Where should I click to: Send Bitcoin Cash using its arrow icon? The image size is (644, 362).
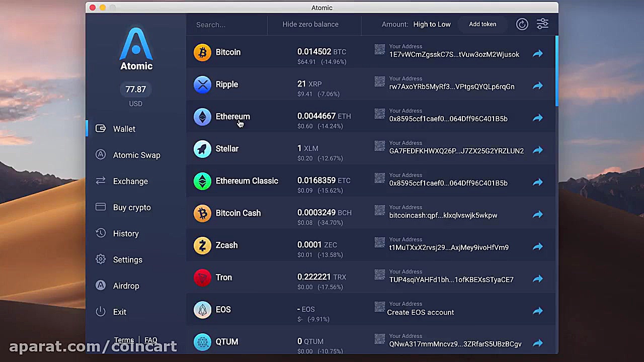click(x=538, y=214)
